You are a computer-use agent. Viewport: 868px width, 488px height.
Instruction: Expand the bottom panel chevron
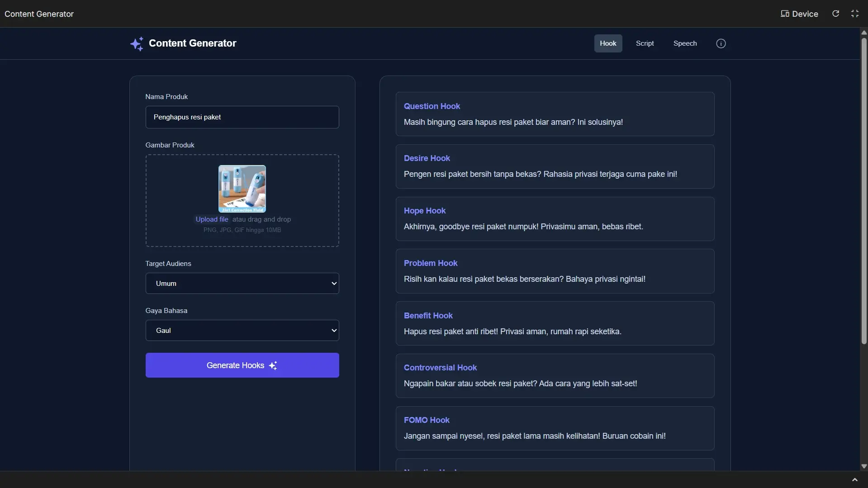pos(854,479)
